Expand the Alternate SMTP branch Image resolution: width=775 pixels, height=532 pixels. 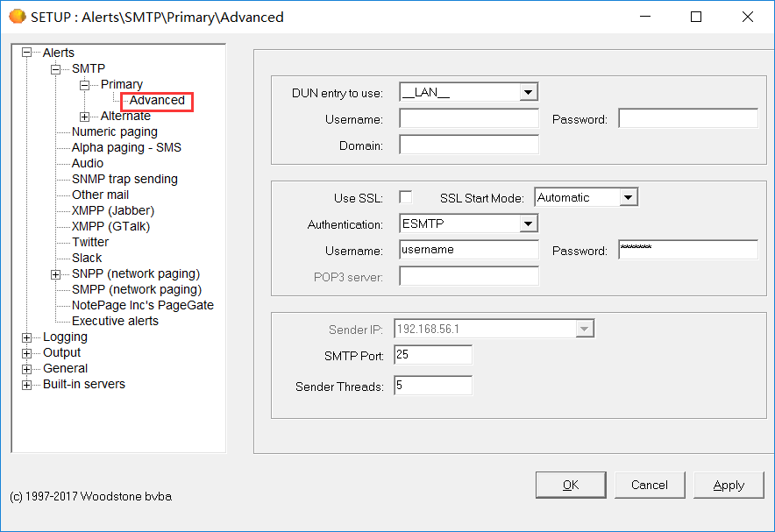pyautogui.click(x=83, y=116)
